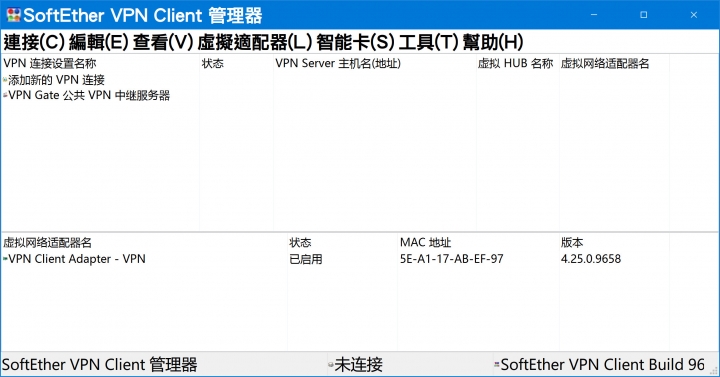Click MAC address 5E-A1-17-AB-EF-97
This screenshot has height=377, width=720.
click(451, 259)
